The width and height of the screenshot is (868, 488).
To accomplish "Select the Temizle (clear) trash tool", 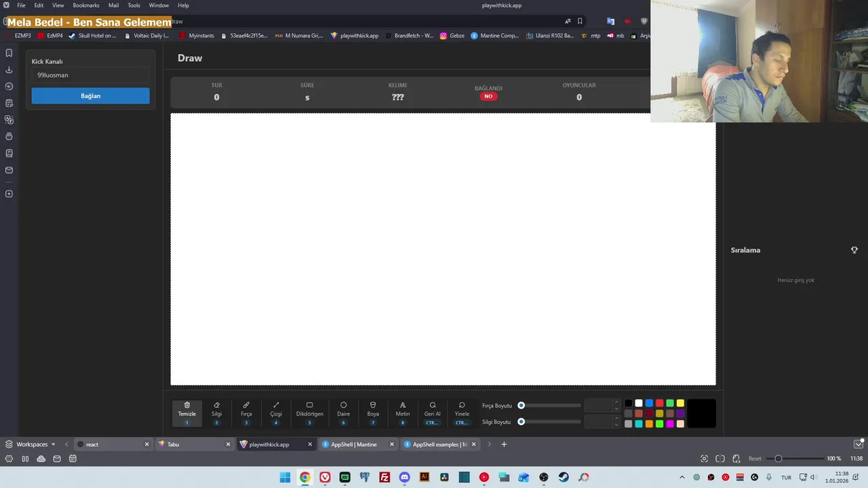I will pos(187,413).
